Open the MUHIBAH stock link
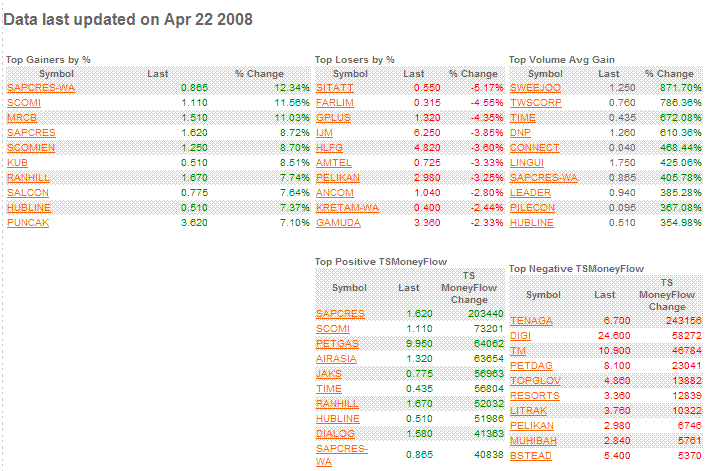Viewport: 712px width, 471px height. (533, 440)
